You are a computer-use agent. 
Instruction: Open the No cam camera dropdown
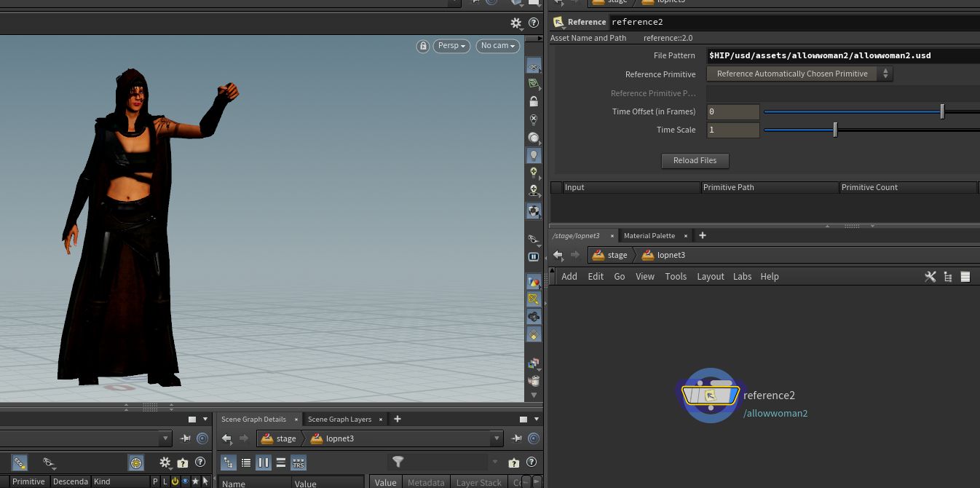pyautogui.click(x=498, y=46)
